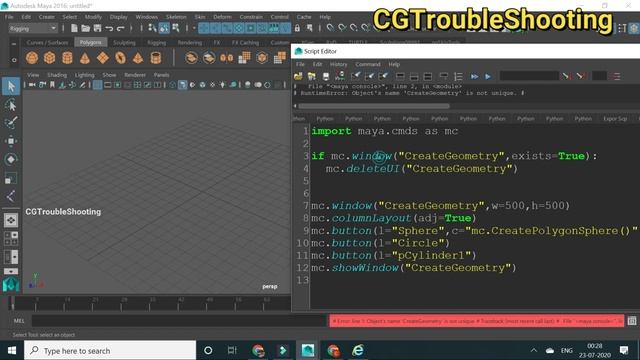
Task: Open the Windows menu in Maya menubar
Action: (x=147, y=17)
